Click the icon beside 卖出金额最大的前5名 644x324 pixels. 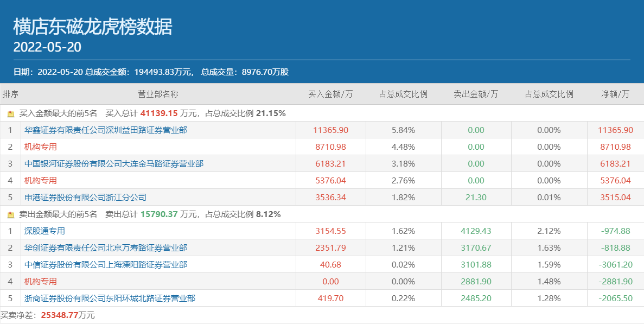pyautogui.click(x=11, y=215)
